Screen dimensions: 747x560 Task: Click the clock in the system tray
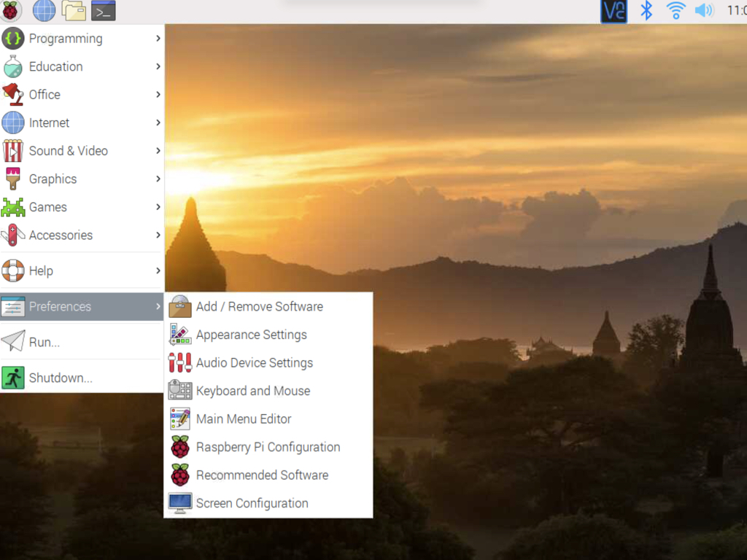point(735,11)
